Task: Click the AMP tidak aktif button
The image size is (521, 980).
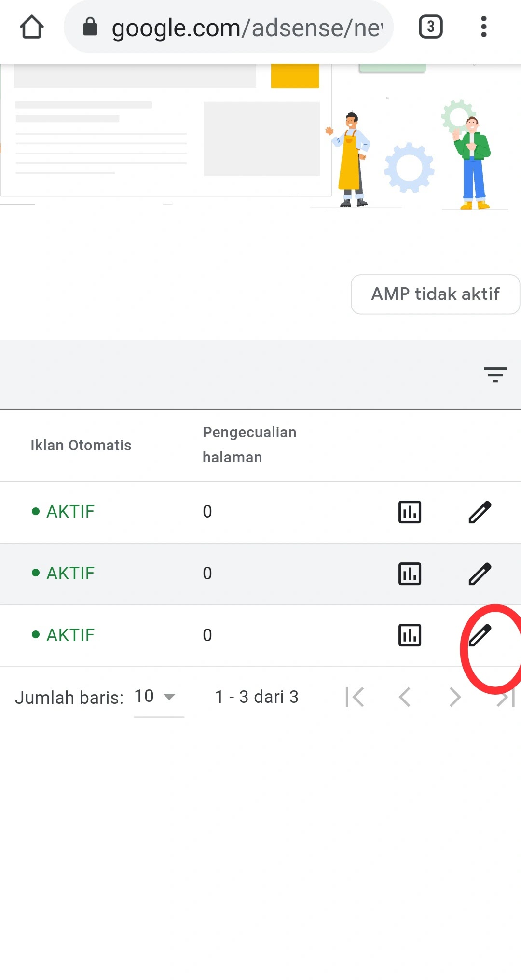Action: (x=435, y=294)
